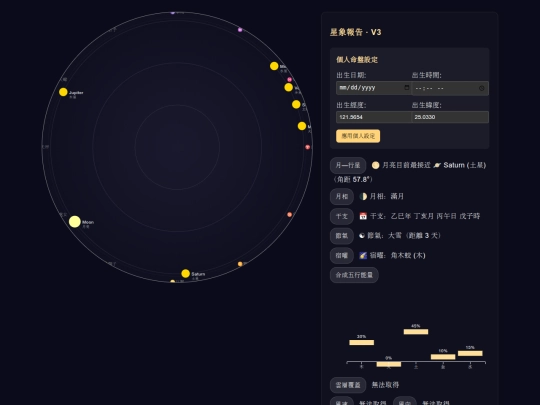The height and width of the screenshot is (405, 540).
Task: Click the 0% fire element bar
Action: point(389,364)
